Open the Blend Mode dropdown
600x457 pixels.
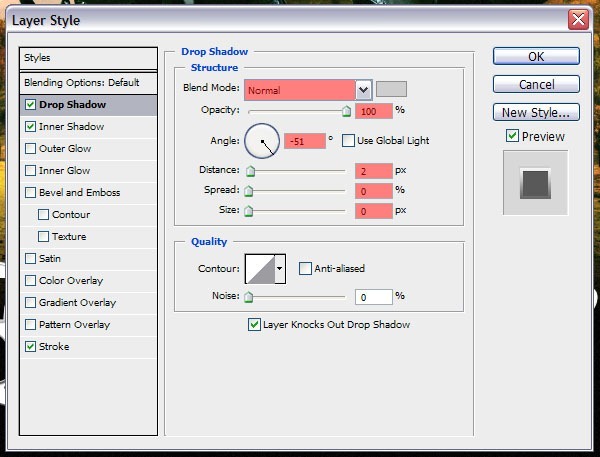pos(363,89)
